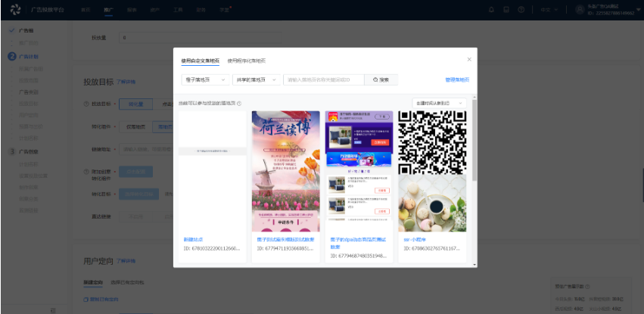Select the 转化量 goal option

[x=136, y=104]
